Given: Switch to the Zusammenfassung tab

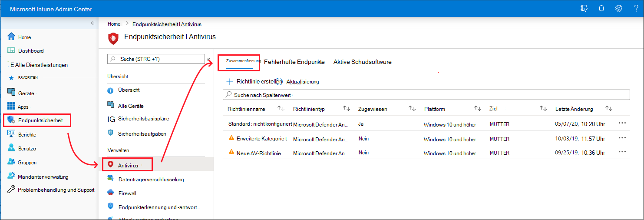Looking at the screenshot, I should (x=243, y=61).
